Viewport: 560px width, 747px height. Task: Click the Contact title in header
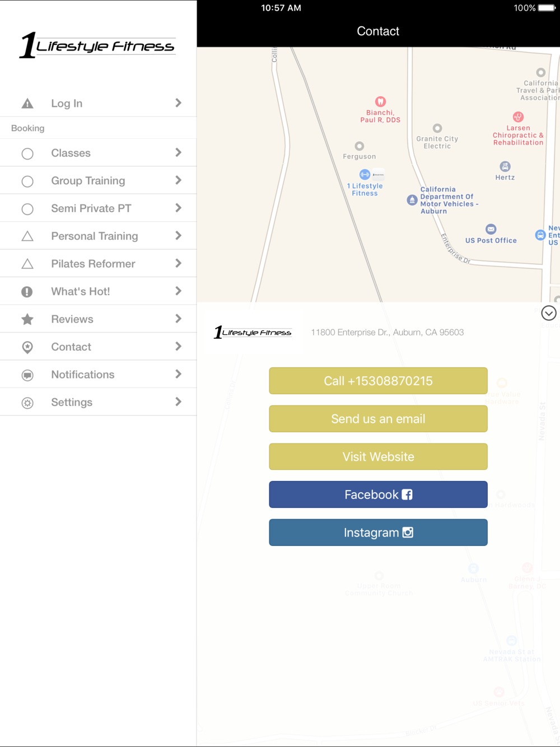click(x=378, y=31)
